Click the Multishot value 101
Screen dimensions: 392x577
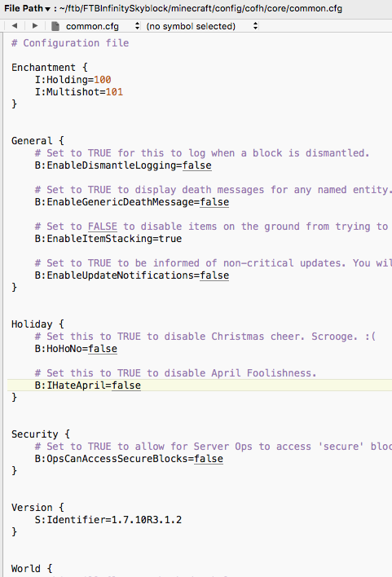114,91
